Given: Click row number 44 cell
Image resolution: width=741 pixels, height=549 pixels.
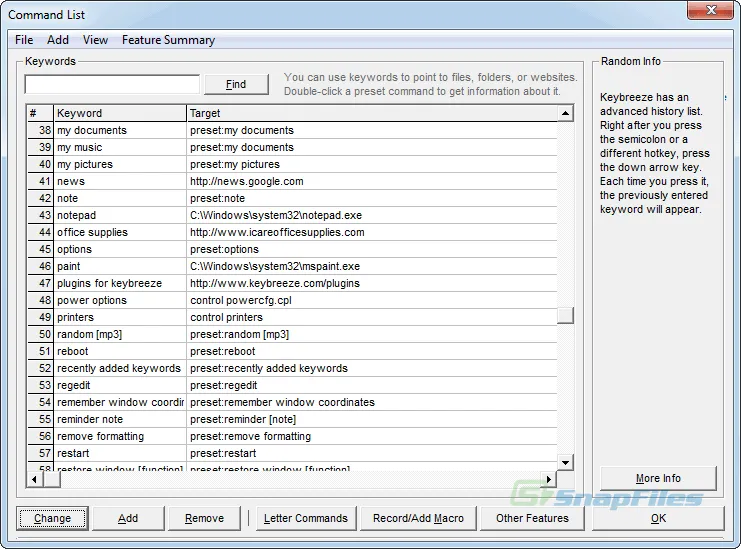Looking at the screenshot, I should tap(40, 232).
